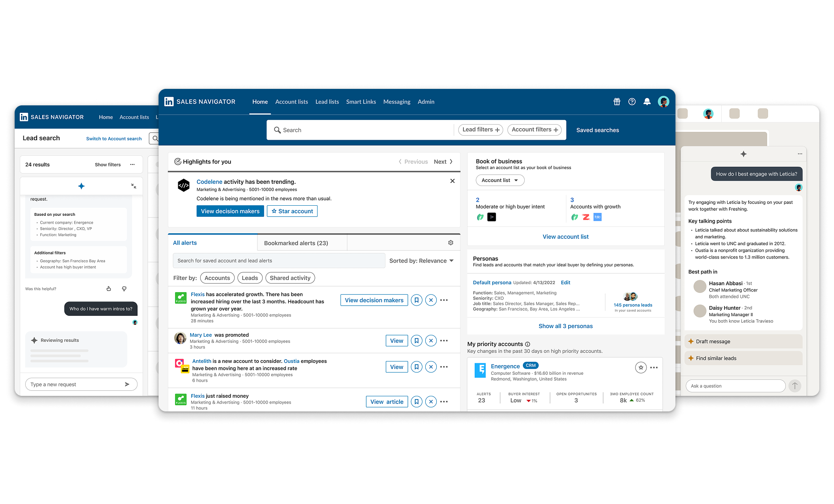Expand Lead filters
This screenshot has height=504, width=834.
click(481, 130)
